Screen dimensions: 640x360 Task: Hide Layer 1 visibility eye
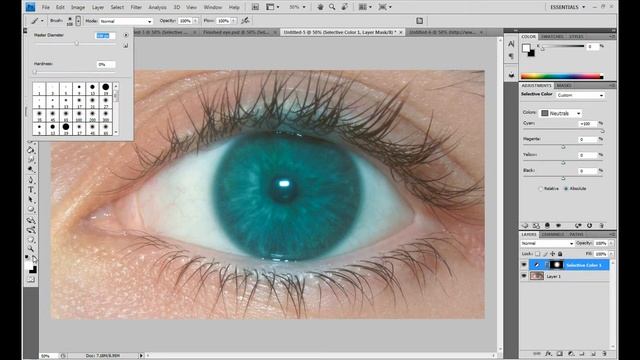click(524, 276)
